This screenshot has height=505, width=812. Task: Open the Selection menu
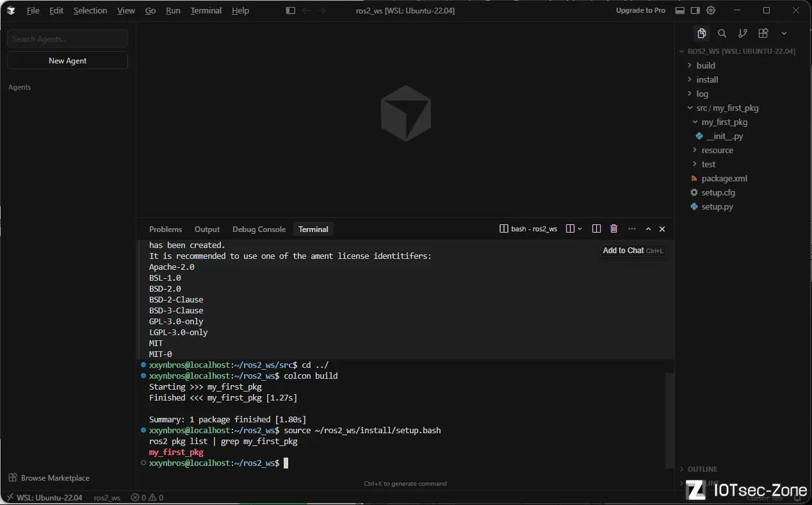tap(90, 11)
